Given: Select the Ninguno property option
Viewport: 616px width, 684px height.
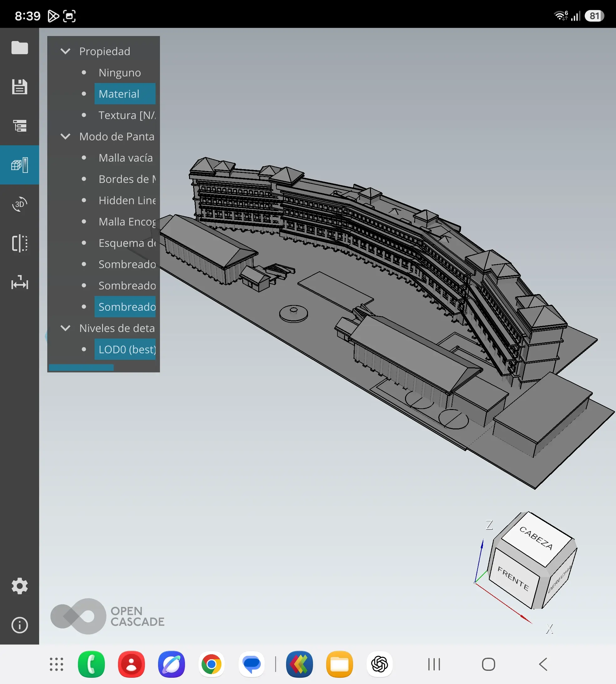Looking at the screenshot, I should tap(120, 72).
